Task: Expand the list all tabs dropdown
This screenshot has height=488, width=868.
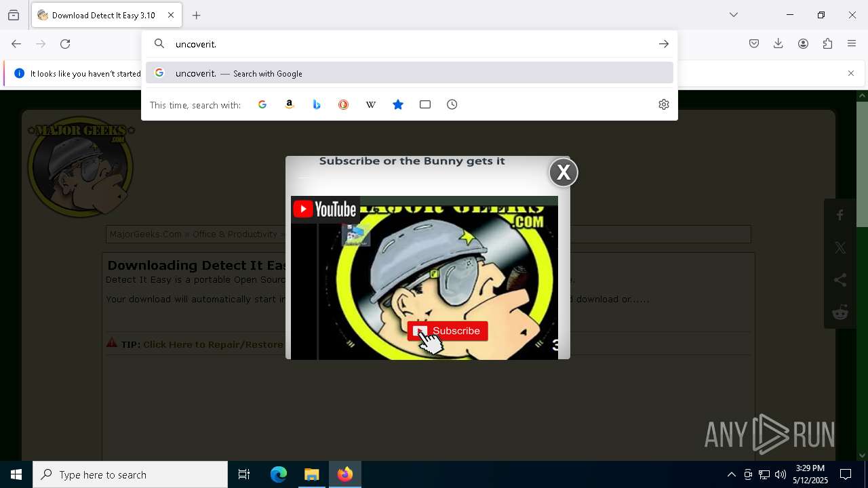Action: point(734,15)
